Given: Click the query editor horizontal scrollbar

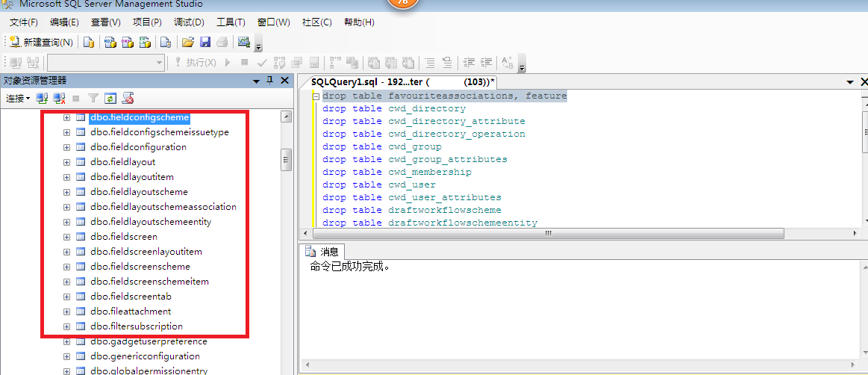Looking at the screenshot, I should coord(549,233).
